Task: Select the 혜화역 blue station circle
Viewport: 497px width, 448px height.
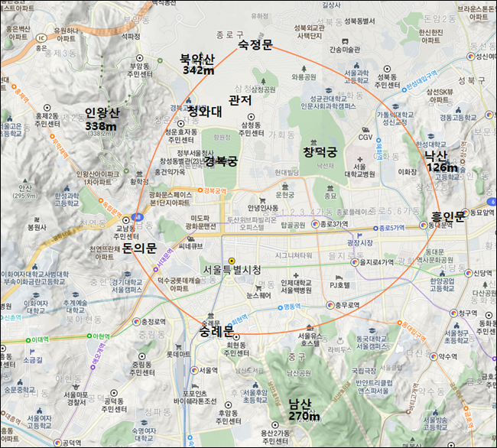Action: [378, 140]
